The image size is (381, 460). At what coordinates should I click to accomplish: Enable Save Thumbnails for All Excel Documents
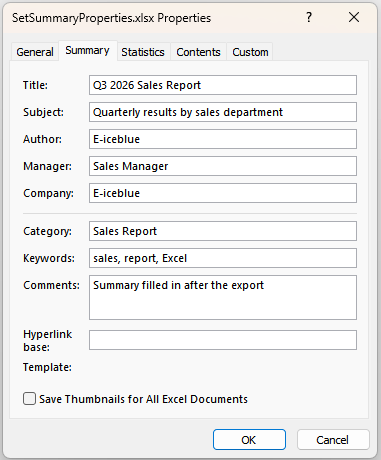click(29, 399)
